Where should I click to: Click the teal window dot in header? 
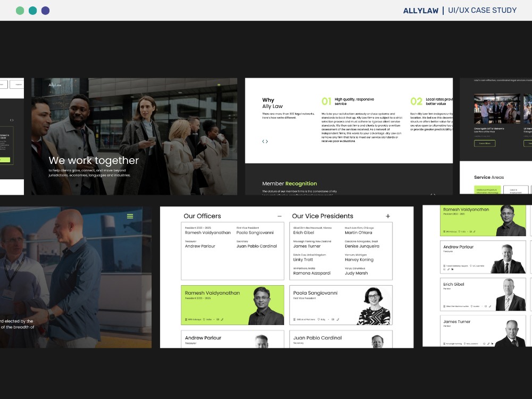pos(32,11)
